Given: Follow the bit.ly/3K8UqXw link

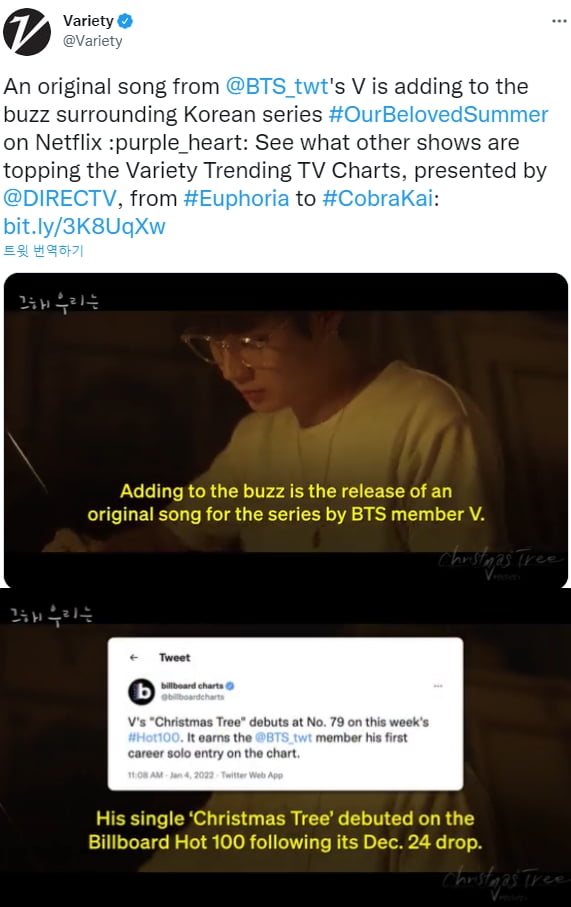Looking at the screenshot, I should pyautogui.click(x=84, y=226).
